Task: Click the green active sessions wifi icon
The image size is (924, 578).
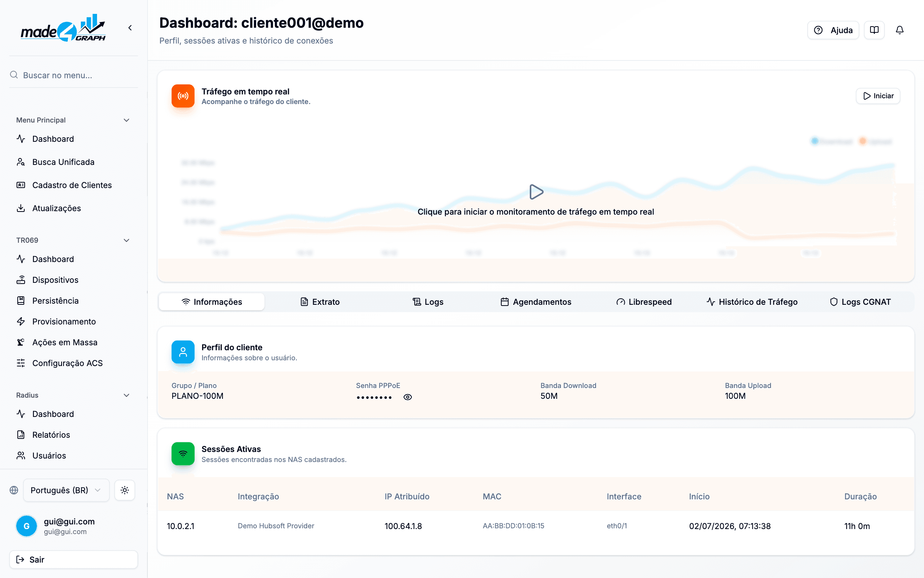Action: (183, 454)
